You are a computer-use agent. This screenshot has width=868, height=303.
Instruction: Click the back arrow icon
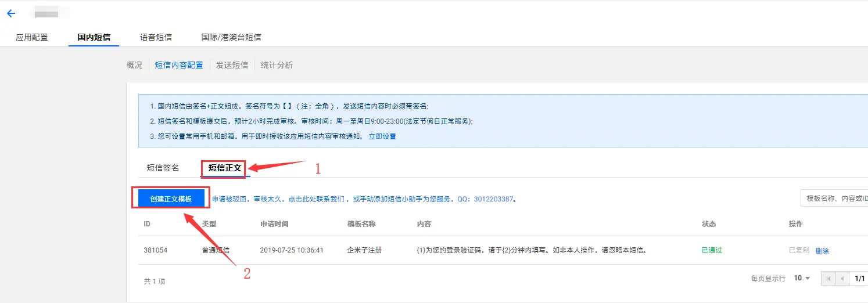point(11,13)
